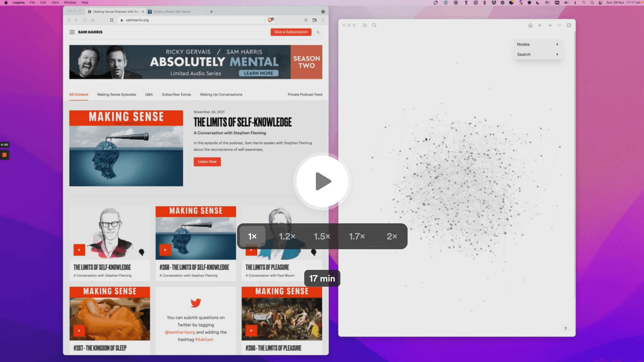The width and height of the screenshot is (644, 362).
Task: Open the File menu
Action: (32, 2)
